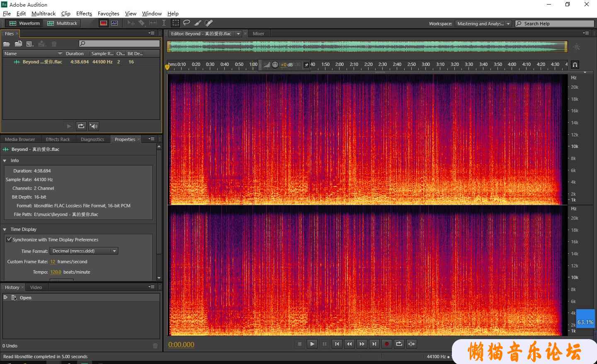Select the Marquee Selection tool
This screenshot has width=597, height=364.
click(176, 23)
